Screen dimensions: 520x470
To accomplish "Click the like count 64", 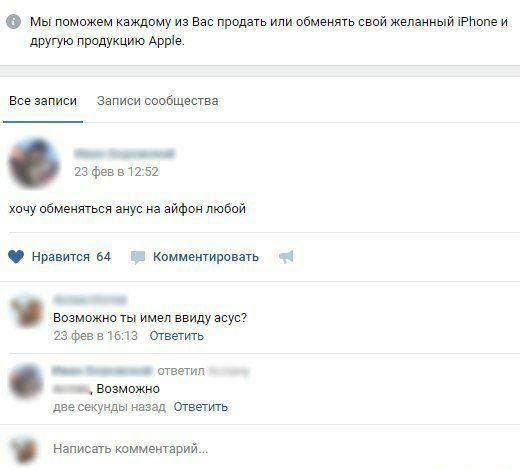I will tap(103, 257).
